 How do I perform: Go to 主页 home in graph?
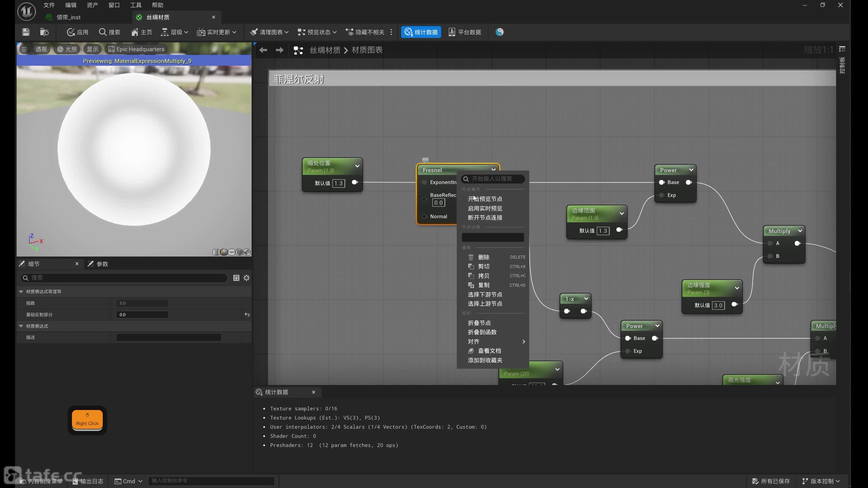[x=141, y=32]
